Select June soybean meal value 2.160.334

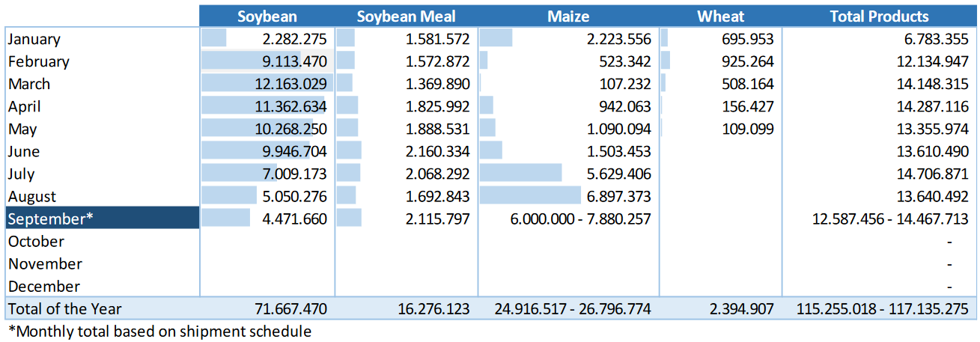point(434,151)
